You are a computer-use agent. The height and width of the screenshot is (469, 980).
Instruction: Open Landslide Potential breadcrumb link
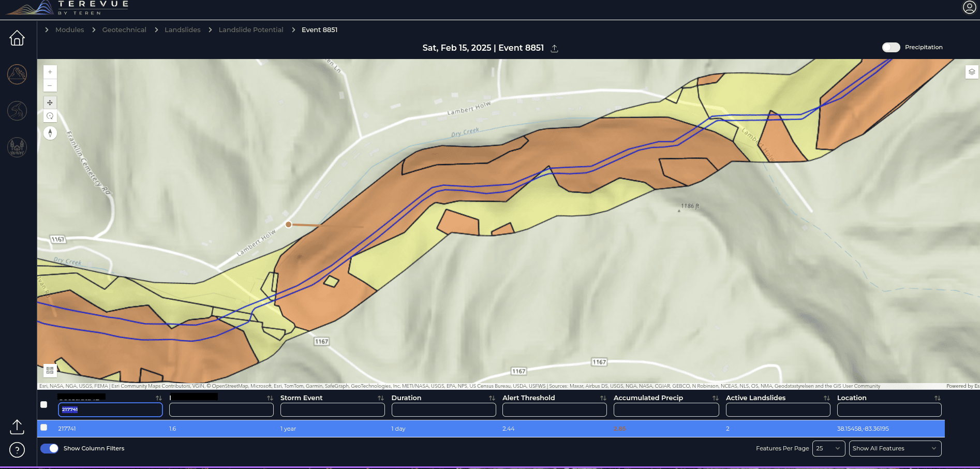(251, 30)
